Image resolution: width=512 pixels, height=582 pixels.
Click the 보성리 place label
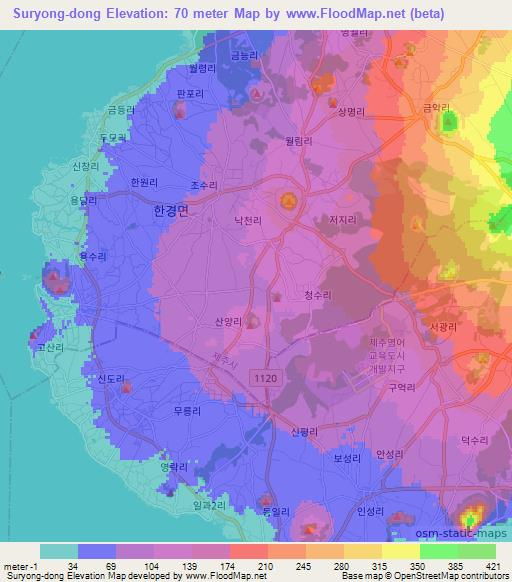(347, 458)
